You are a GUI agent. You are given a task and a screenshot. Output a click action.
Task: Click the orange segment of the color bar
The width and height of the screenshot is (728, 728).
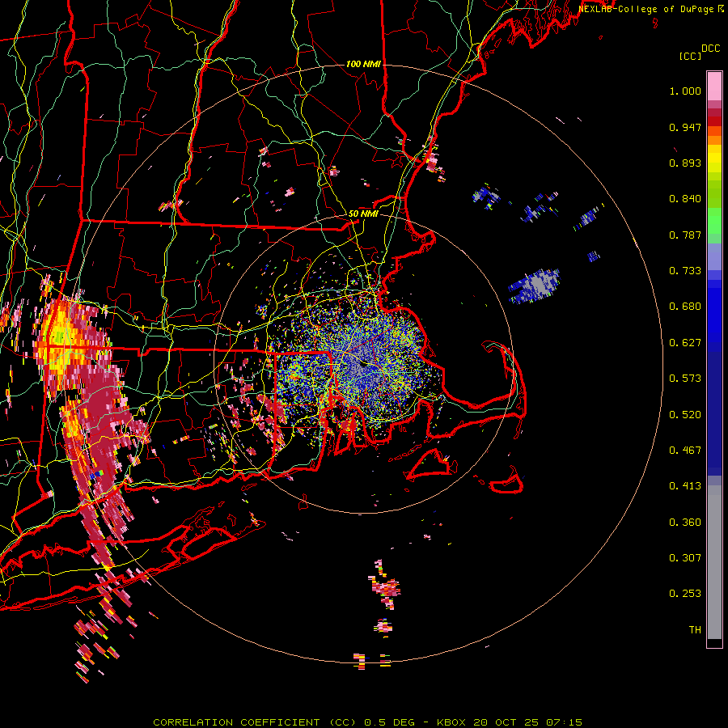[714, 136]
